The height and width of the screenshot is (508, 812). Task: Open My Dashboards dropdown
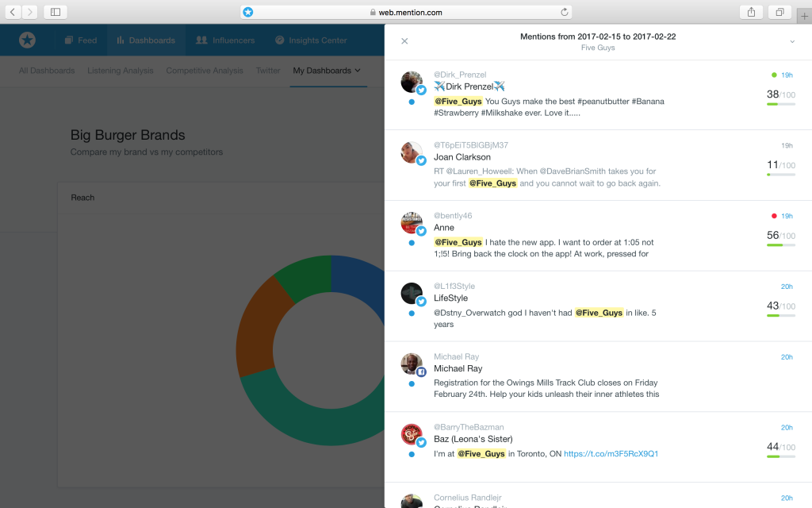(327, 71)
